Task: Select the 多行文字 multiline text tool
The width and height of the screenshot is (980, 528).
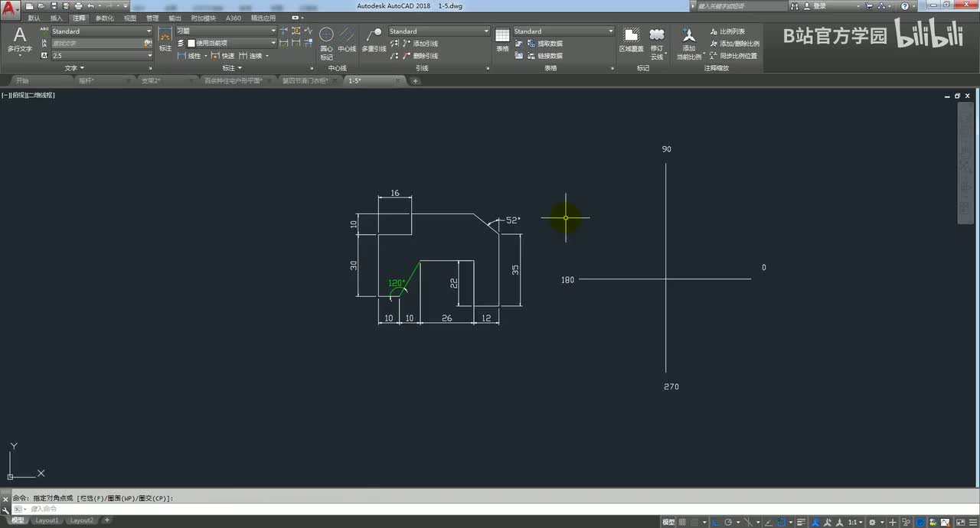Action: 20,40
